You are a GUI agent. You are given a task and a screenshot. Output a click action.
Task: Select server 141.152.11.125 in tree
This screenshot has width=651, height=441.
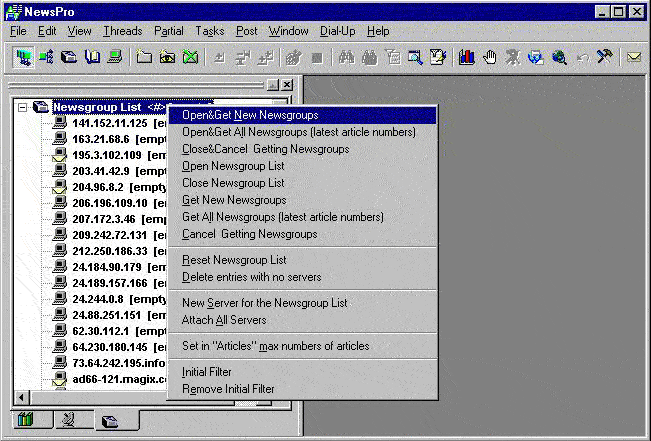(110, 123)
